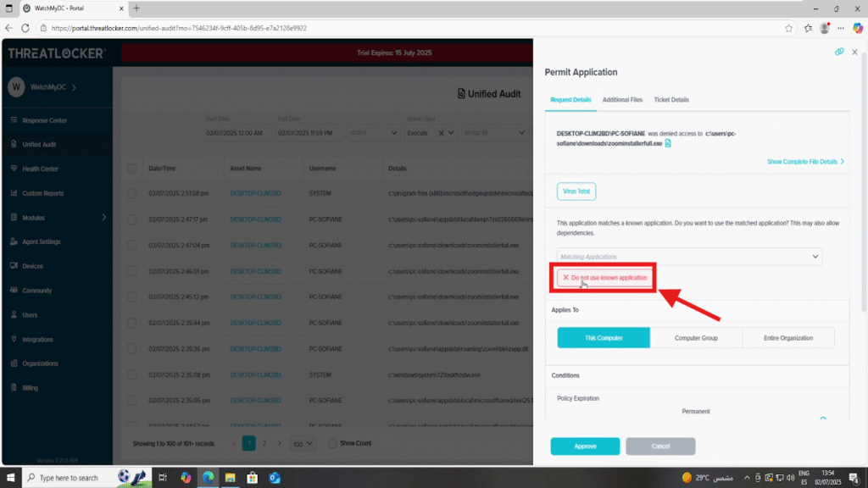
Task: Open Organizations in the sidebar
Action: [x=40, y=363]
